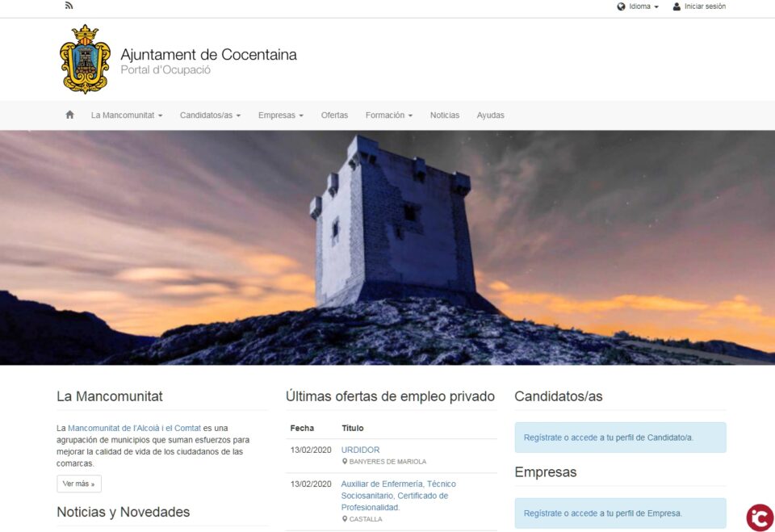Click the Ajuntament de Cocentaina coat of arms logo

coord(84,61)
